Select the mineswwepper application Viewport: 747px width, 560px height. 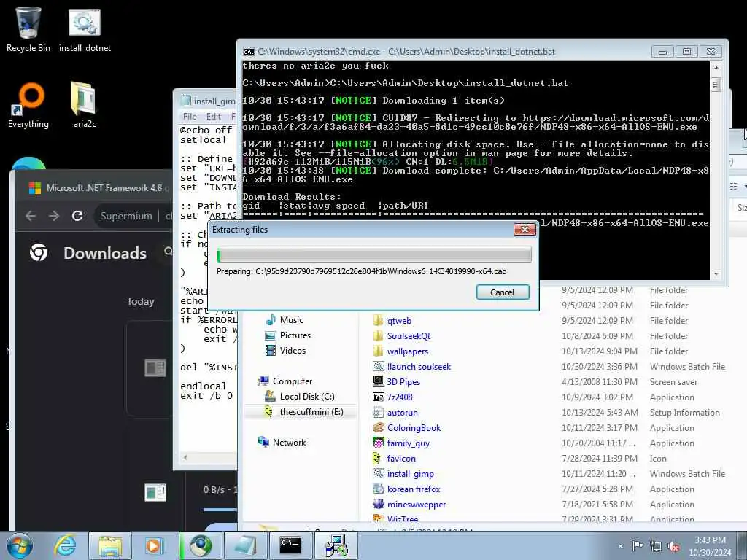coord(409,504)
